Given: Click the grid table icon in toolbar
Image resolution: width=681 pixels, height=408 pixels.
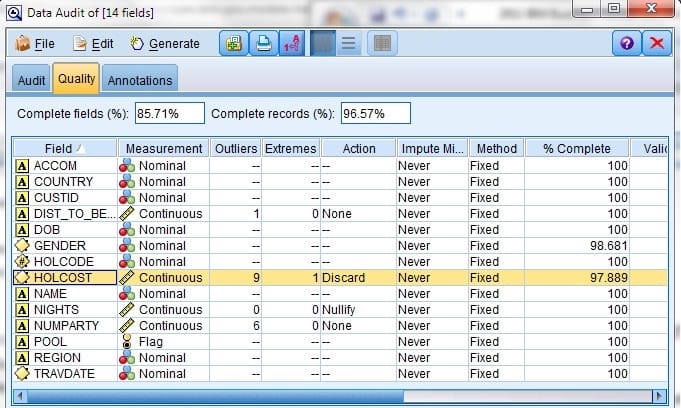Looking at the screenshot, I should click(381, 44).
